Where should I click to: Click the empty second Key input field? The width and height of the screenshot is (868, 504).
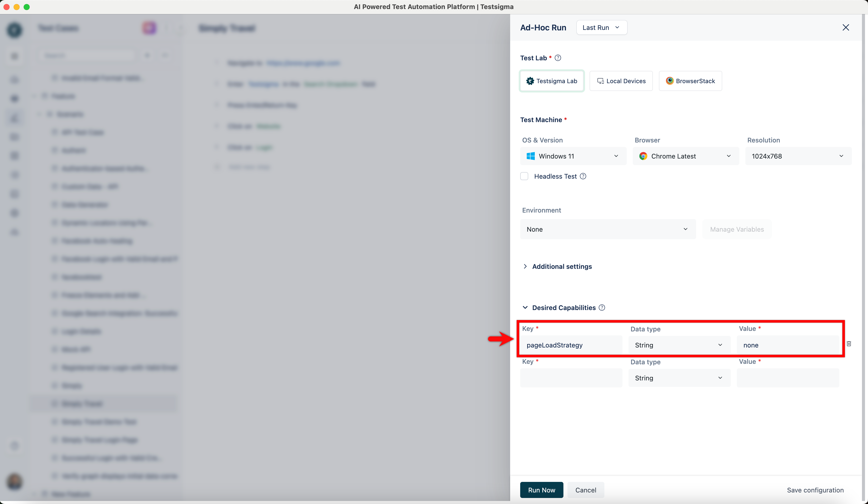tap(571, 378)
